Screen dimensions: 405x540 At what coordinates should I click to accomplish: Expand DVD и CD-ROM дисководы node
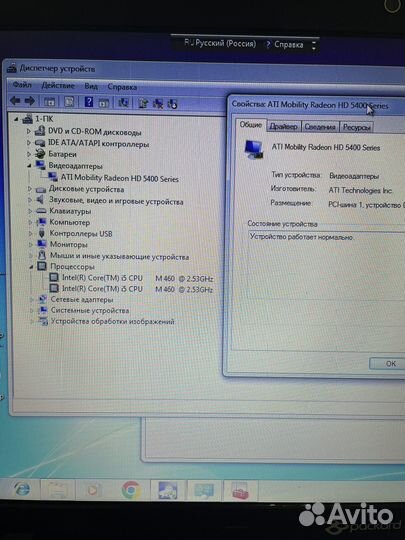[29, 131]
